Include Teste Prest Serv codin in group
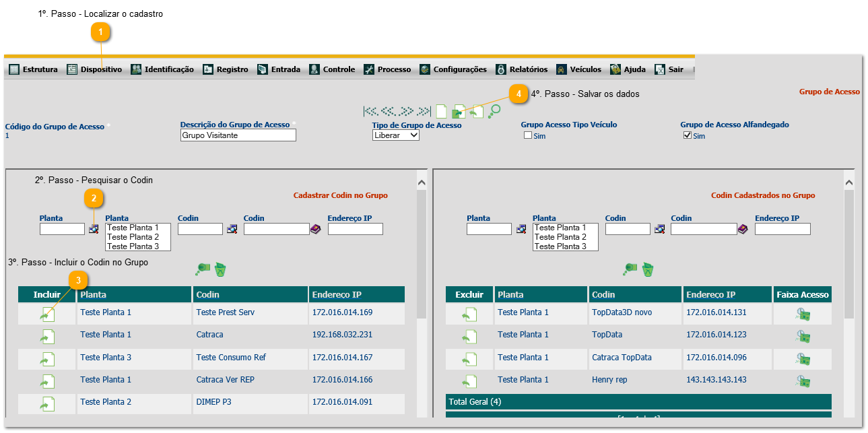The height and width of the screenshot is (433, 868). [x=47, y=314]
